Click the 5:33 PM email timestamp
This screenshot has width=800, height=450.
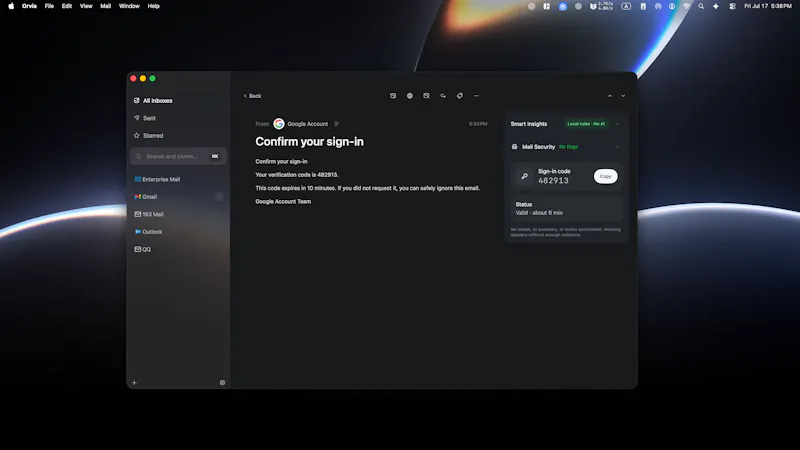coord(478,124)
